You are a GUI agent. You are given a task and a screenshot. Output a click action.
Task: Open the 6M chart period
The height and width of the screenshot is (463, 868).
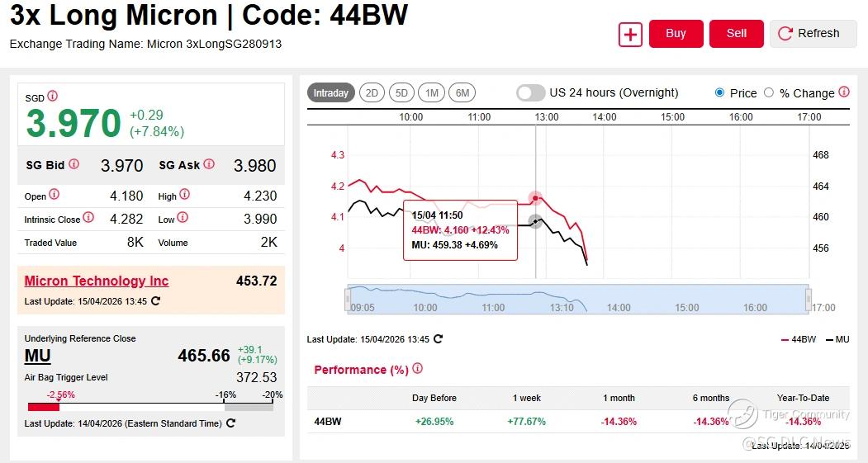[462, 93]
